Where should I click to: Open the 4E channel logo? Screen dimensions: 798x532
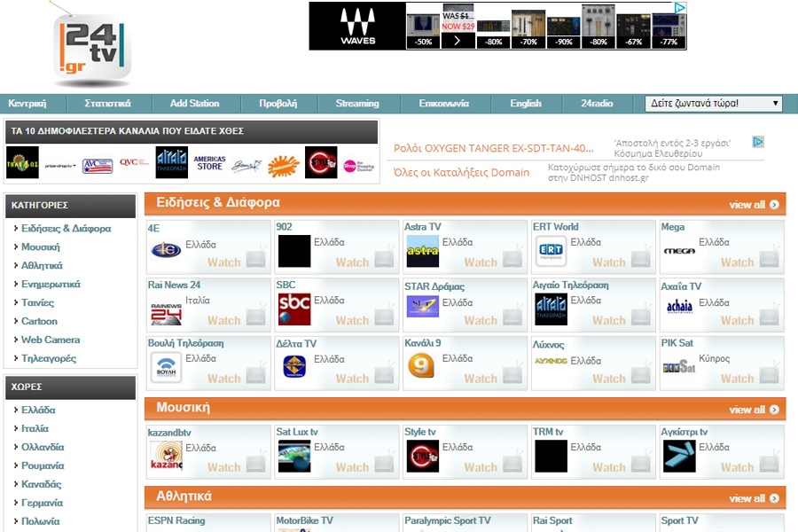tap(166, 250)
